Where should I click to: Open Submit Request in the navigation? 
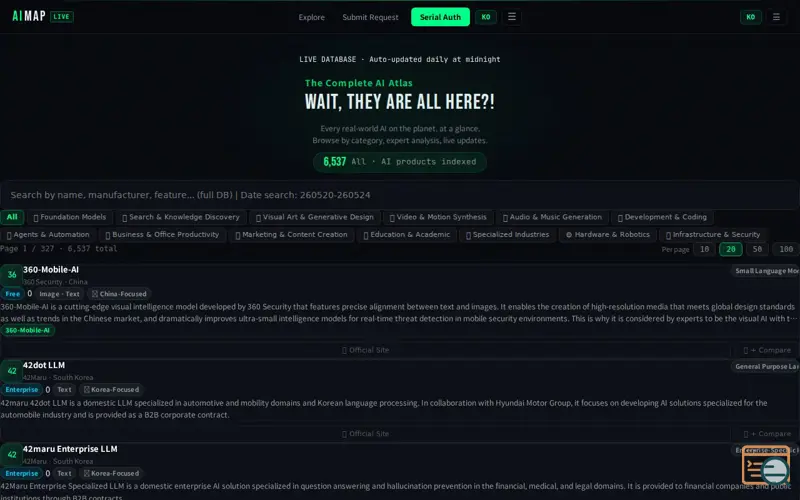pyautogui.click(x=370, y=17)
